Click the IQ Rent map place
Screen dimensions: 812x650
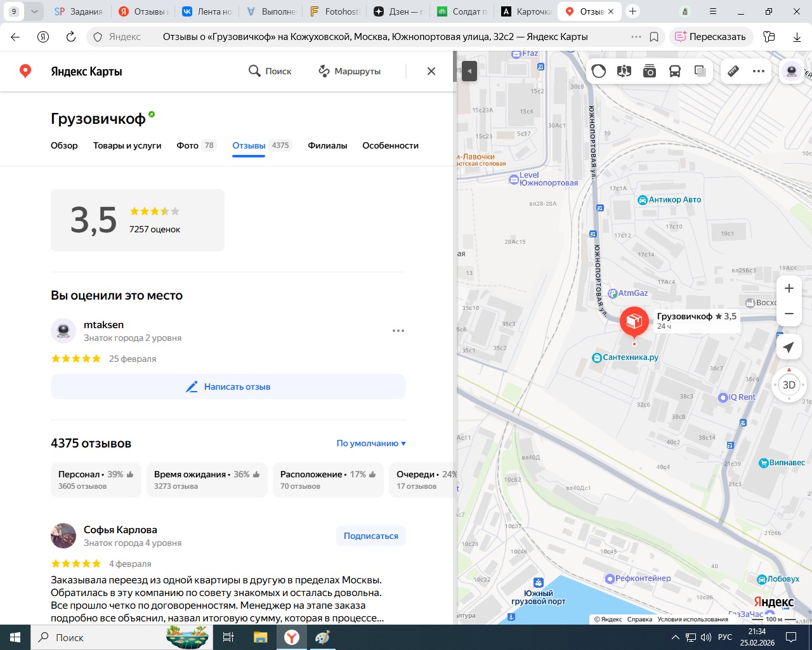tap(737, 397)
